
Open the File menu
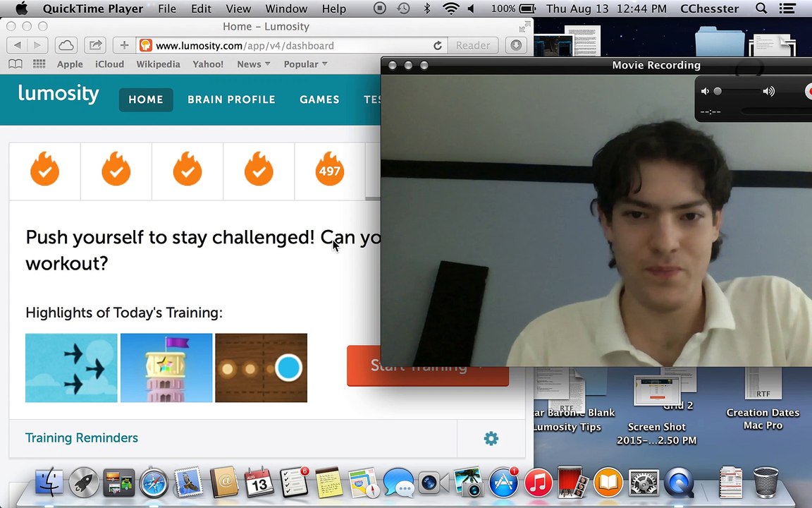(x=167, y=8)
